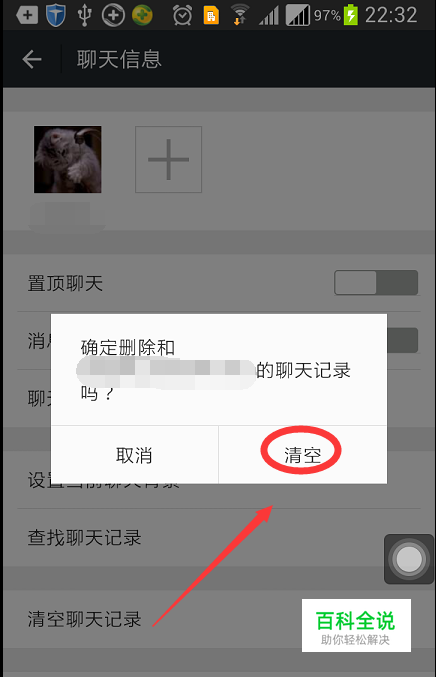Tap the orange SIM card status icon
Viewport: 436px width, 677px height.
[x=211, y=15]
